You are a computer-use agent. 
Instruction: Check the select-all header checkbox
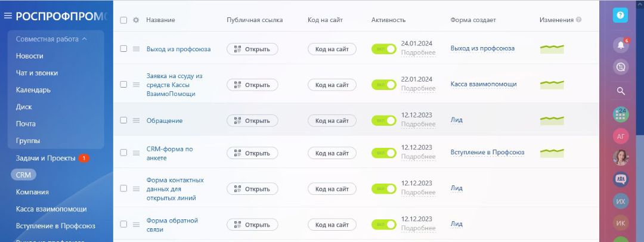[x=123, y=20]
